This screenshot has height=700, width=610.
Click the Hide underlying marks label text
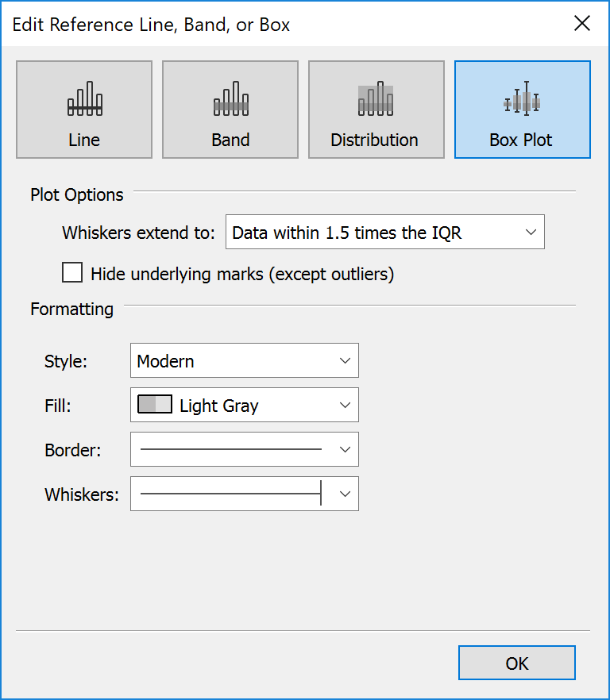tap(242, 274)
